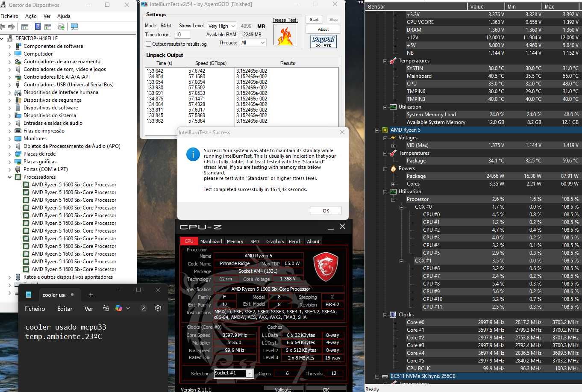The width and height of the screenshot is (582, 392).
Task: Click the forward arrow in Device Manager toolbar
Action: [12, 27]
